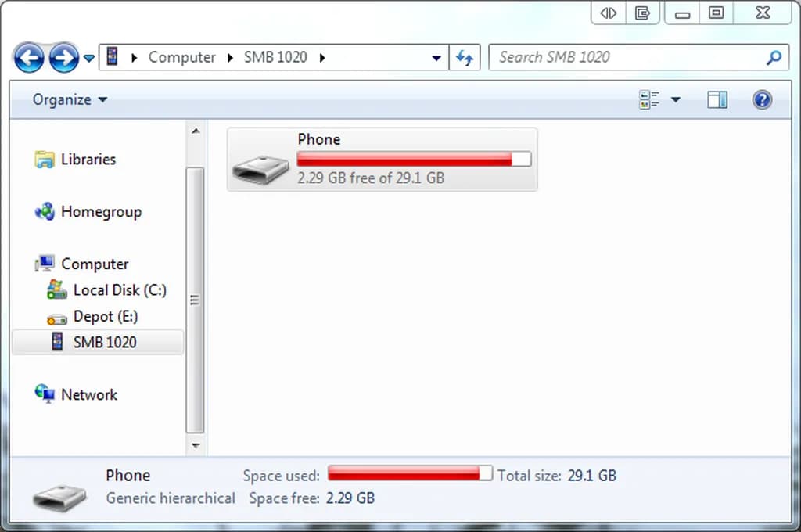Click the navigation pane scroll-down arrow
This screenshot has width=801, height=532.
[196, 445]
